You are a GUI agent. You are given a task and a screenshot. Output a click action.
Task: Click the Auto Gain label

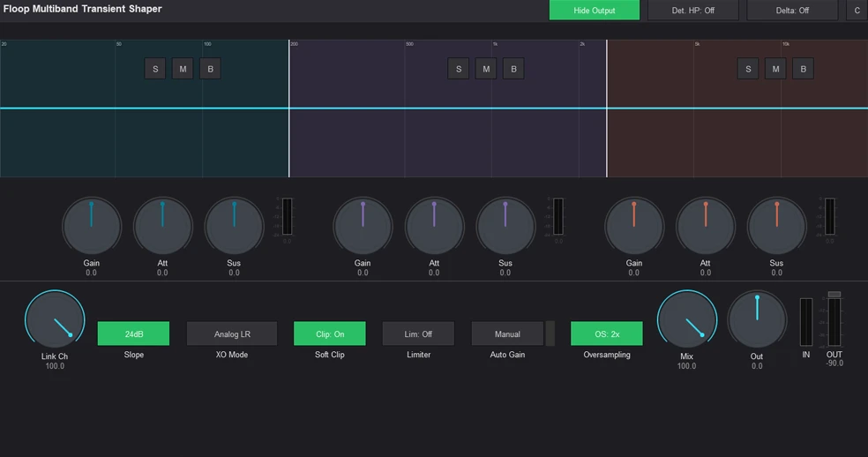click(x=507, y=355)
